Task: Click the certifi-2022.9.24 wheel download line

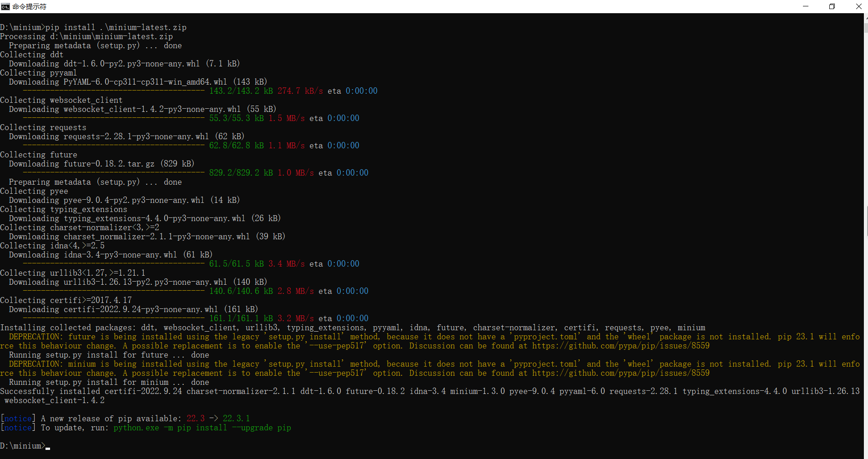Action: (x=133, y=309)
